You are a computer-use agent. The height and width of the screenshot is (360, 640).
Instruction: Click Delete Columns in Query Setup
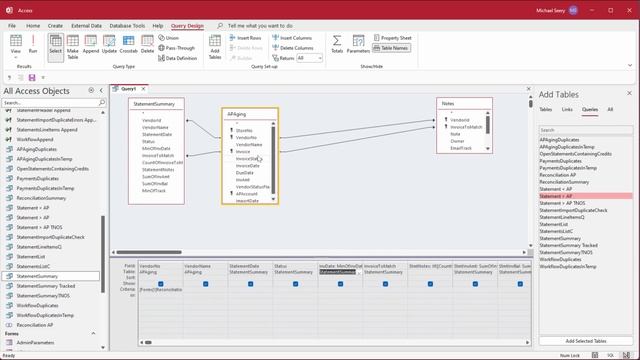[x=293, y=48]
